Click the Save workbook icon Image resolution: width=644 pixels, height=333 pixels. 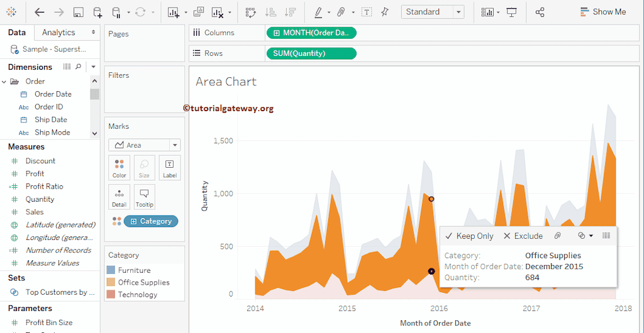[x=78, y=12]
